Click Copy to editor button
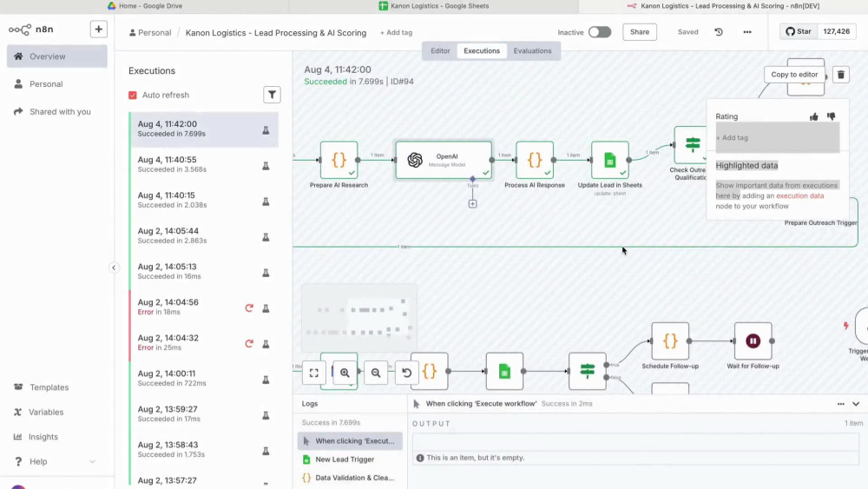This screenshot has width=868, height=489. [x=794, y=74]
